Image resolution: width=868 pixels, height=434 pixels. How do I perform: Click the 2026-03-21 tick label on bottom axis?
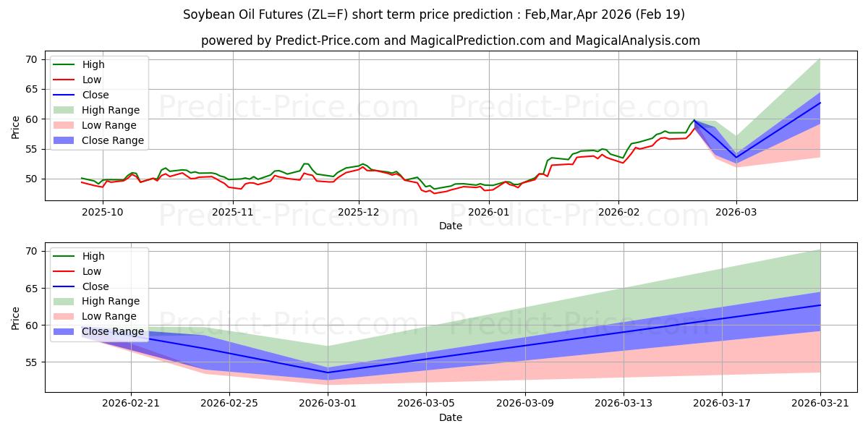[x=820, y=403]
